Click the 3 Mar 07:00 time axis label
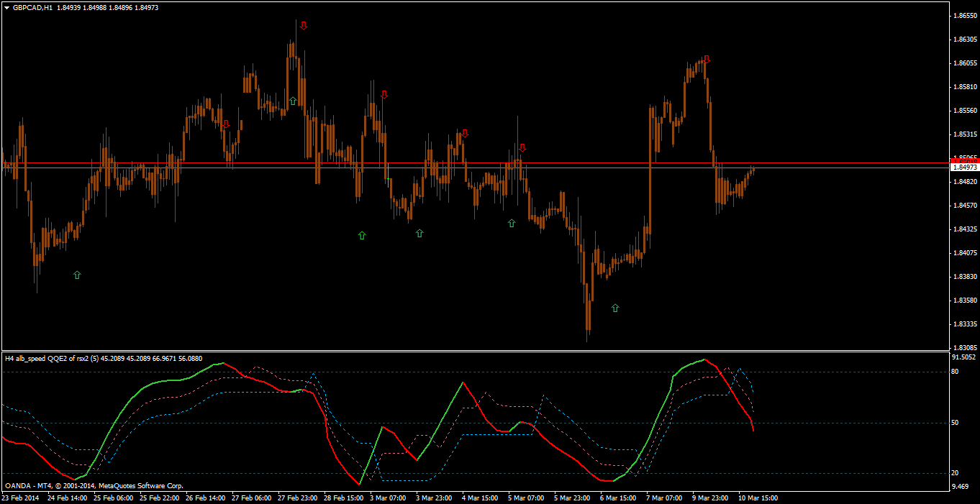 (x=388, y=498)
